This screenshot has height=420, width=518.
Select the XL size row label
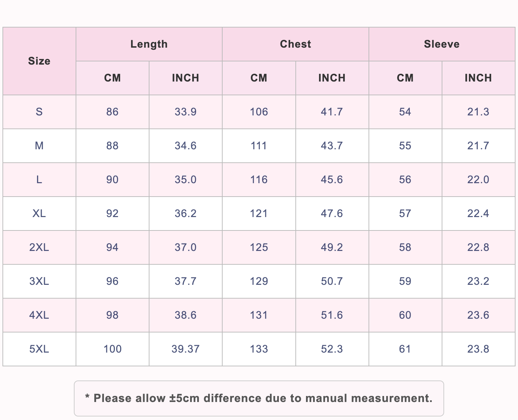[39, 214]
